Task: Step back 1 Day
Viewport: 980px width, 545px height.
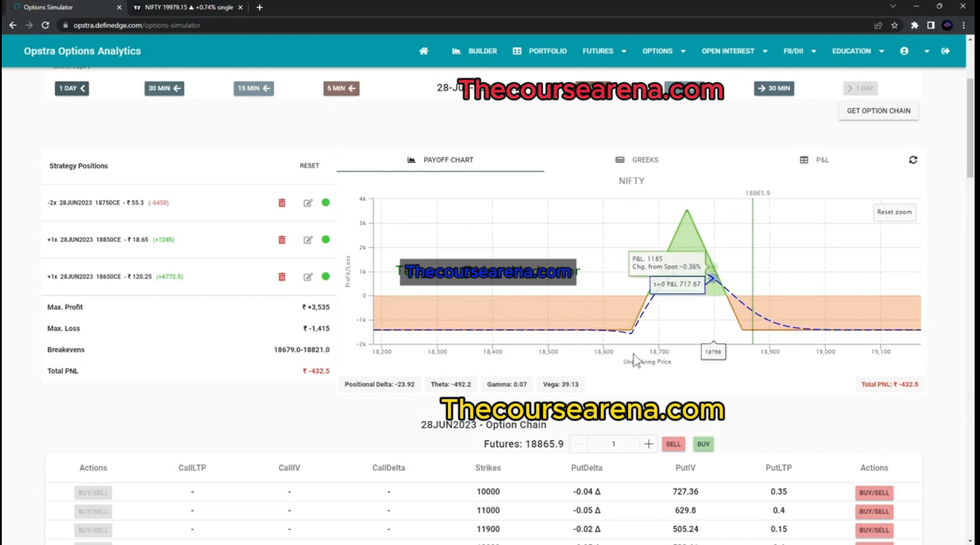Action: 72,88
